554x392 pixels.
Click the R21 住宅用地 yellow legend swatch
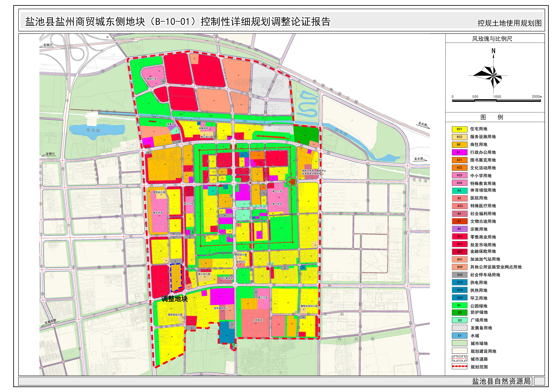click(x=459, y=129)
